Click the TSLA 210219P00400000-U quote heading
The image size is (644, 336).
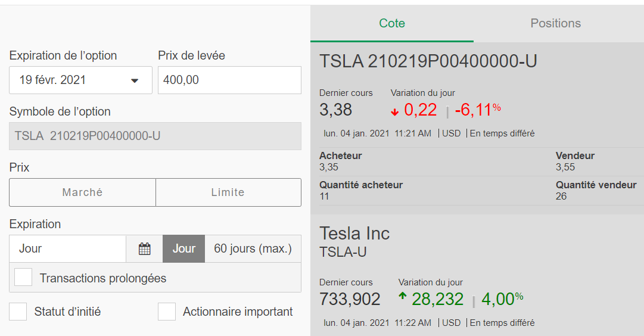(428, 61)
